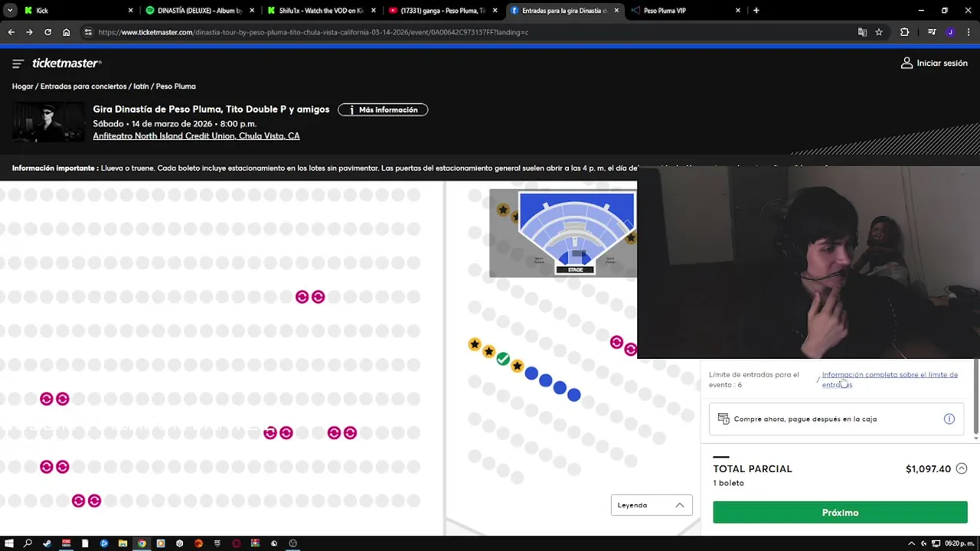This screenshot has width=980, height=551.
Task: Close the DINASTÍA (DELUXE) tab
Action: point(252,11)
